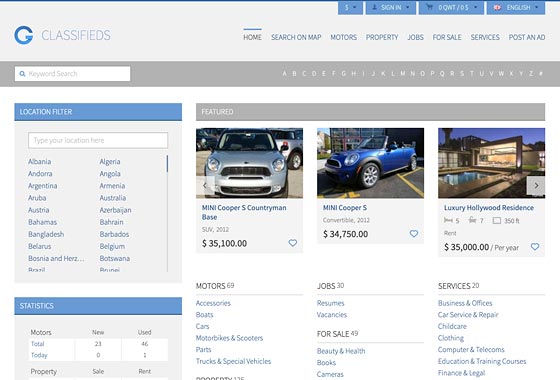
Task: Favorite the Luxury Hollywood Residence listing
Action: pyautogui.click(x=535, y=246)
